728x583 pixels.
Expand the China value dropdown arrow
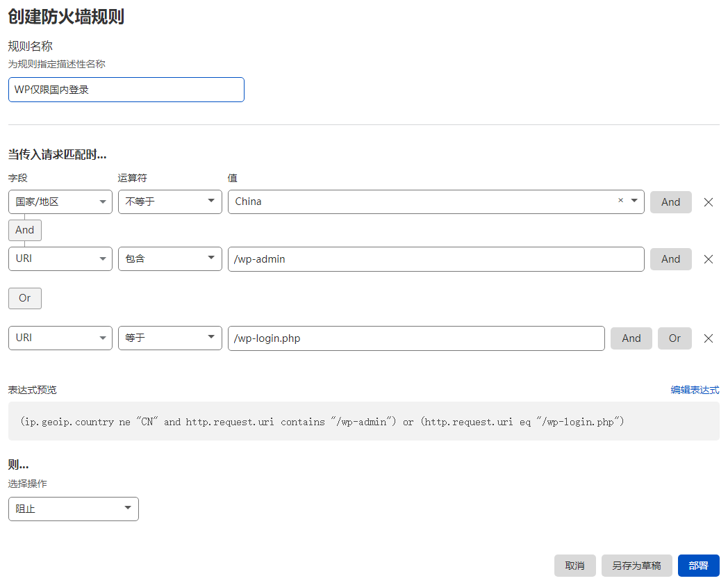634,200
